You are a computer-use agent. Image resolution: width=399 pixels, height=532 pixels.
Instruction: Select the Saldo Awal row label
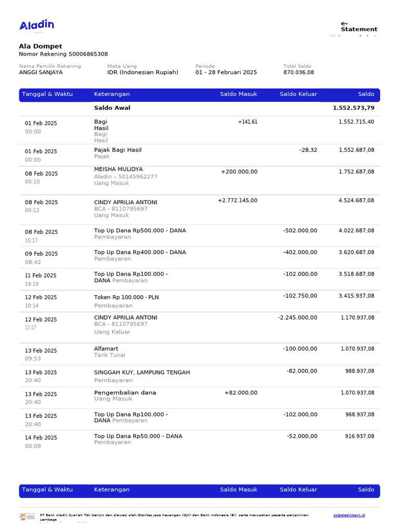click(x=112, y=108)
